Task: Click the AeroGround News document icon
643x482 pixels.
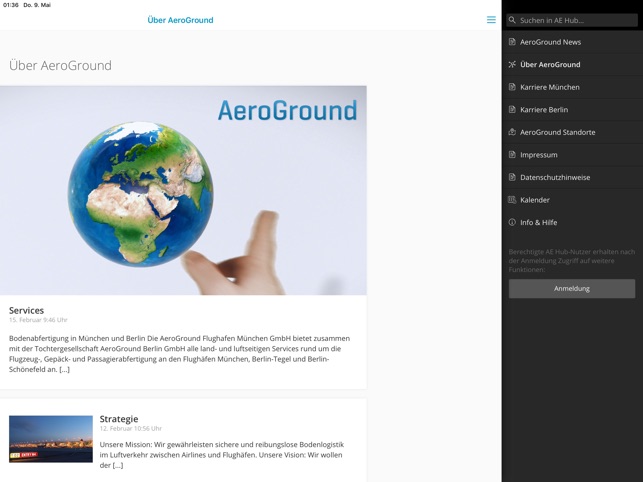Action: point(512,42)
